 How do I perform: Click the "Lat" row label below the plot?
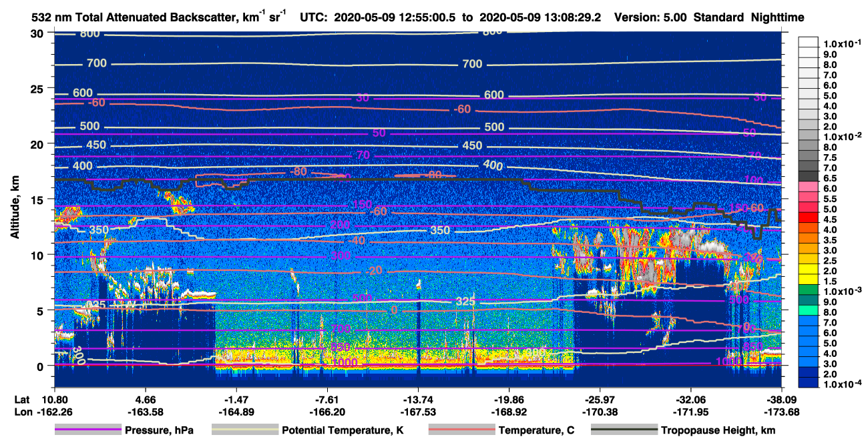click(x=21, y=399)
